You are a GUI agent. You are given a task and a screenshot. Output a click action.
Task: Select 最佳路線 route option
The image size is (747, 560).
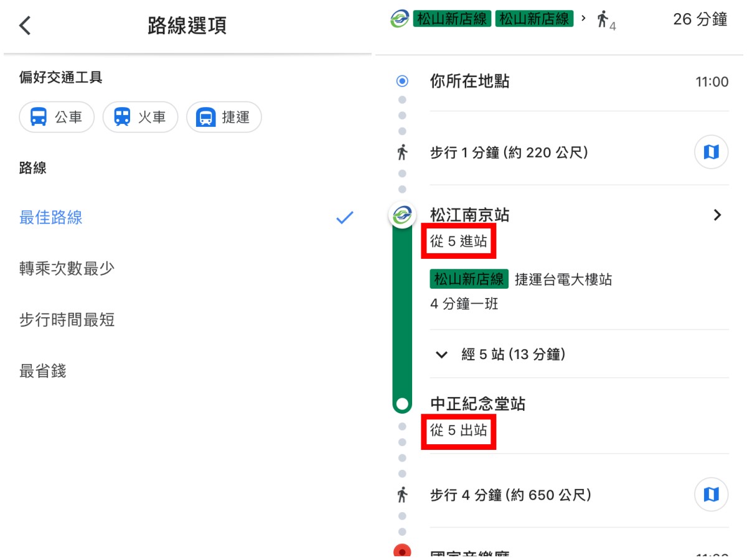(x=51, y=218)
